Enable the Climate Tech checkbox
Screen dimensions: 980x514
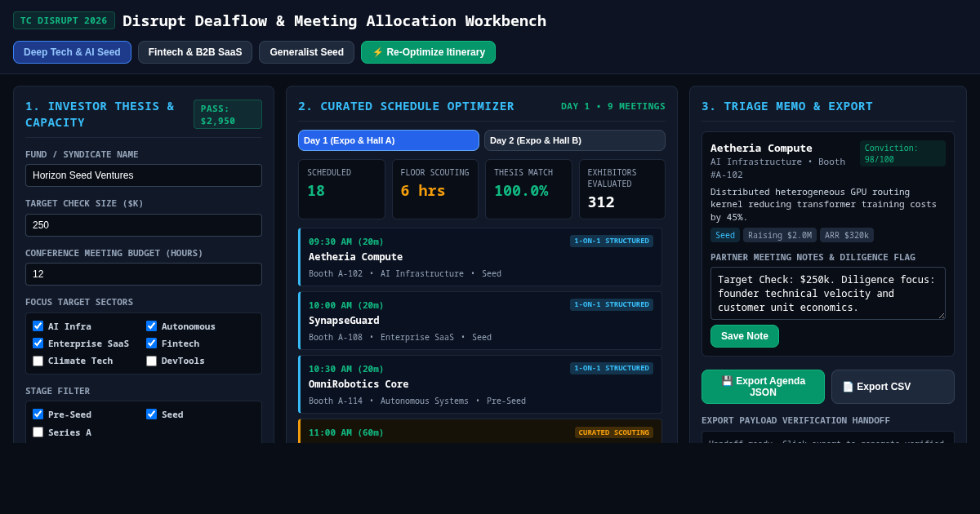point(38,361)
